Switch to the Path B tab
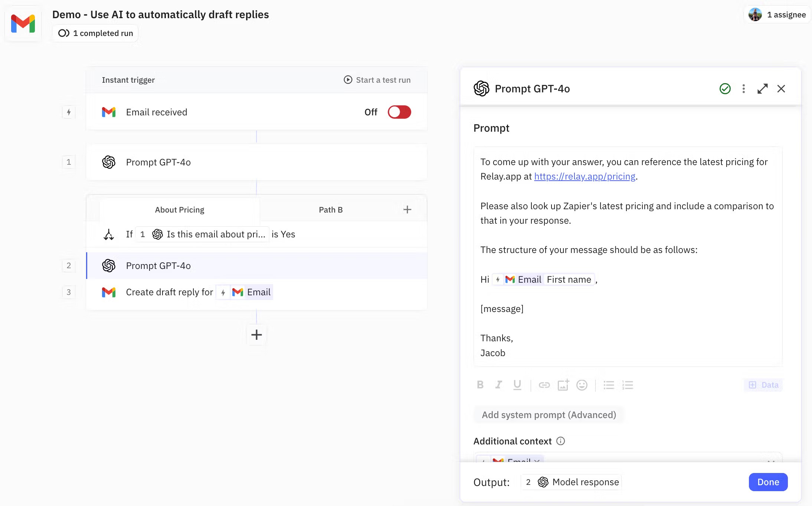Screen dimensions: 812x506 [x=331, y=210]
